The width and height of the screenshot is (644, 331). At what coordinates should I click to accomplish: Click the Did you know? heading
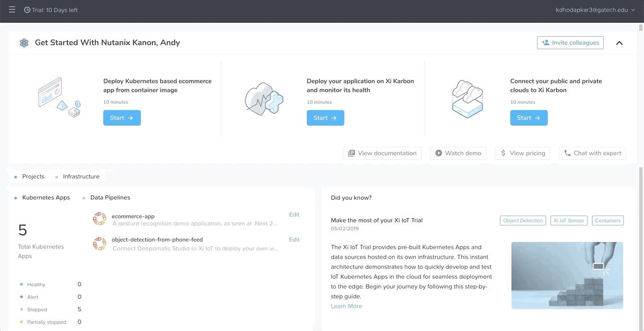pyautogui.click(x=351, y=198)
